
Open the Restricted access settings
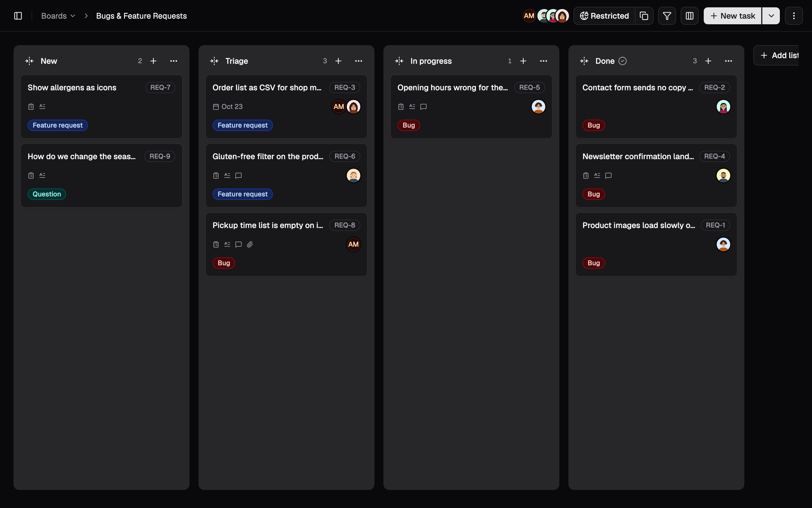(x=604, y=16)
